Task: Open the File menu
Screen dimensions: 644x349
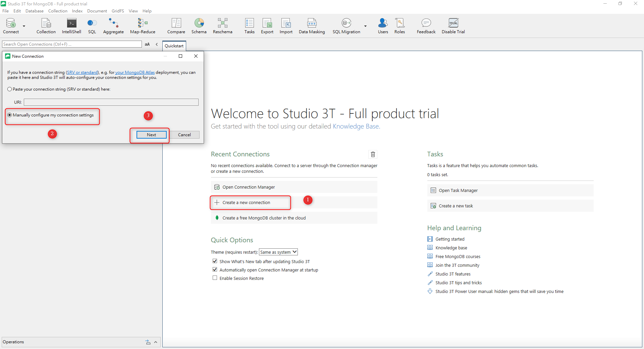Action: coord(5,11)
